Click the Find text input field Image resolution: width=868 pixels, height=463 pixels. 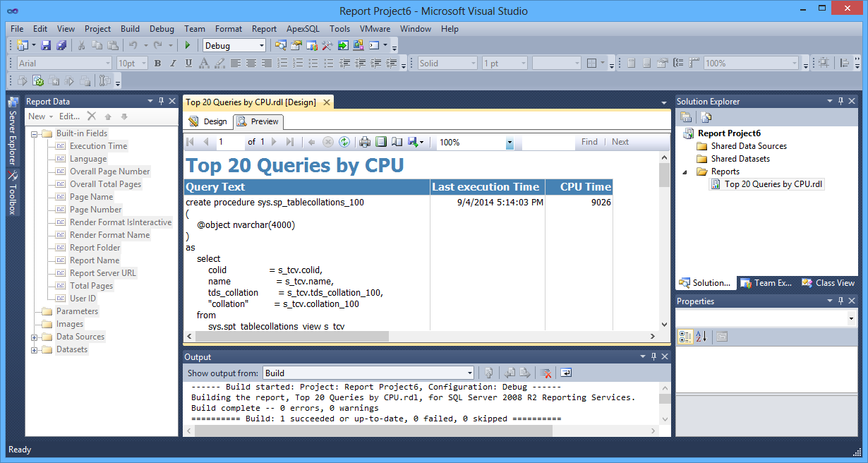(x=548, y=142)
